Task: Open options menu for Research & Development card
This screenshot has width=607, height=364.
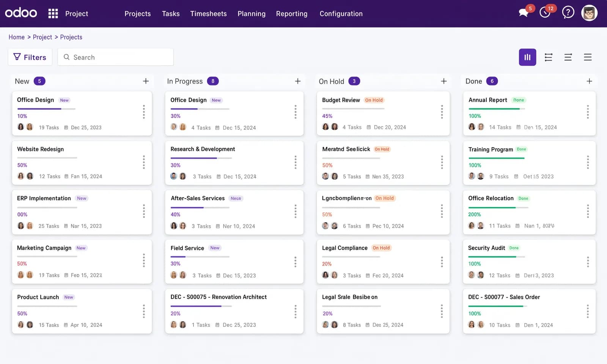Action: [x=296, y=162]
